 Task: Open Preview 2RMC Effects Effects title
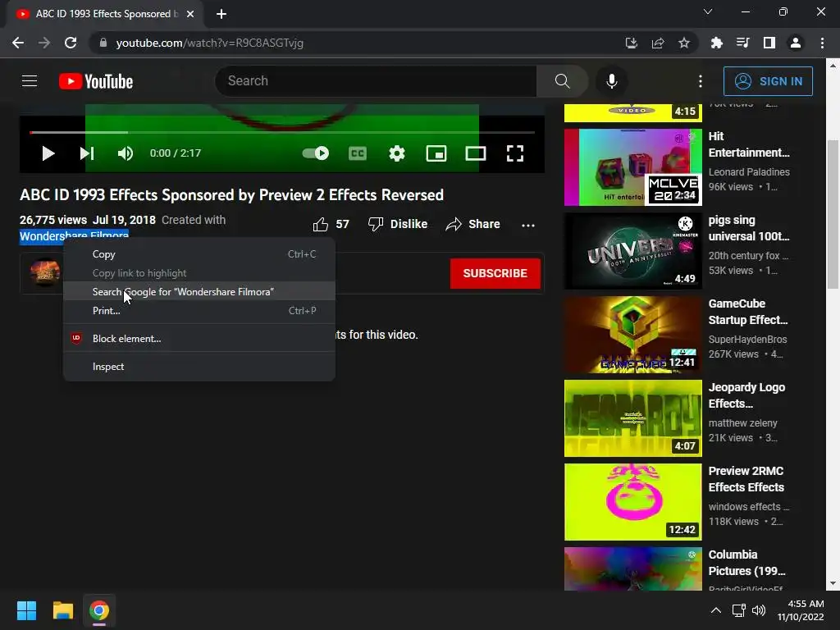tap(746, 479)
